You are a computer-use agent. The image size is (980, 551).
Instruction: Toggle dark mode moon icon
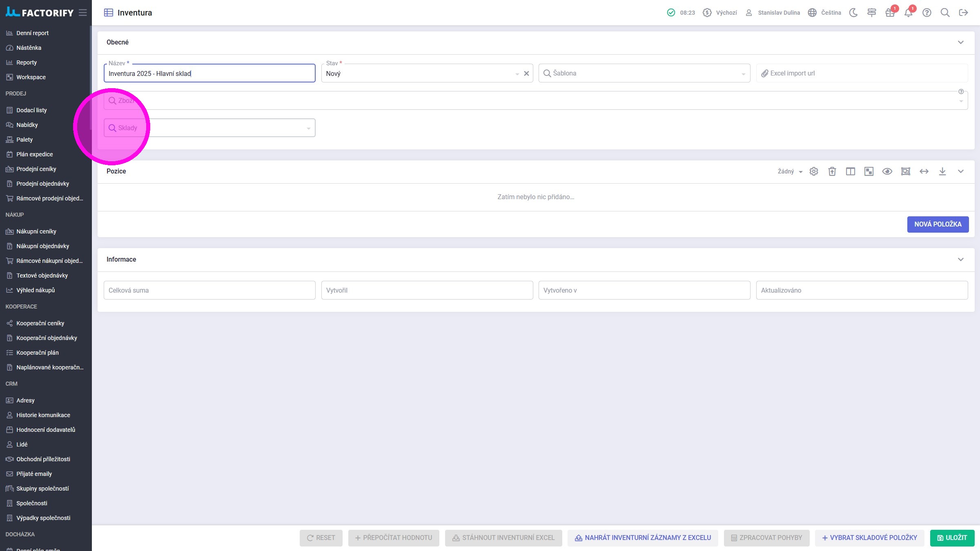coord(853,13)
